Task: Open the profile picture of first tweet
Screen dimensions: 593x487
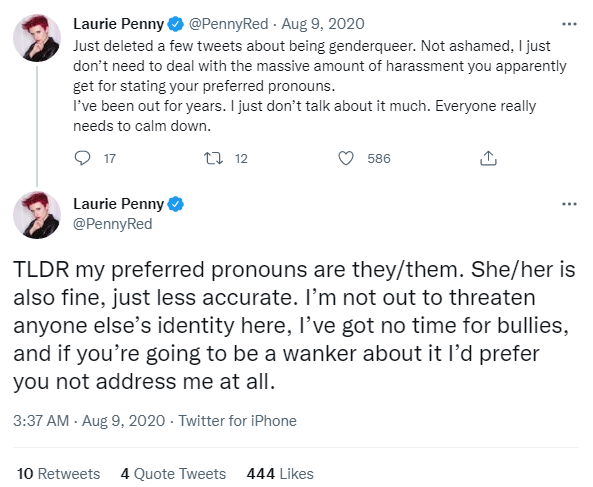Action: pos(37,38)
